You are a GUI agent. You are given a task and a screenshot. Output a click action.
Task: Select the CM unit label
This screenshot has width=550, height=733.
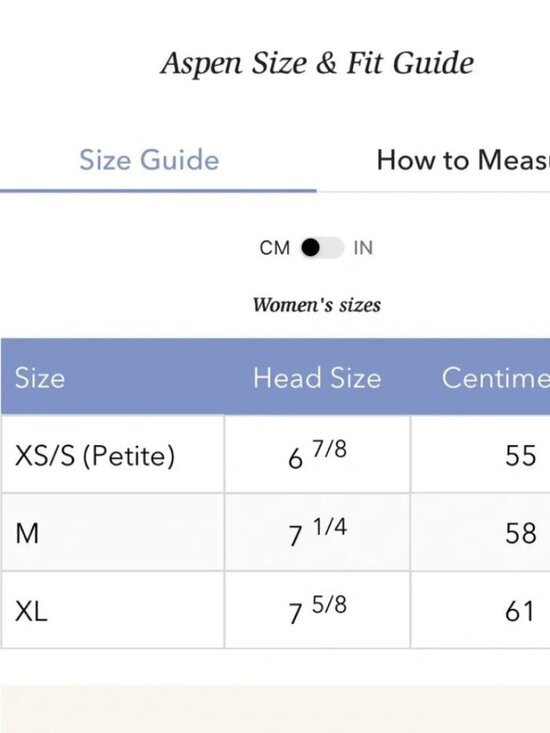tap(275, 248)
